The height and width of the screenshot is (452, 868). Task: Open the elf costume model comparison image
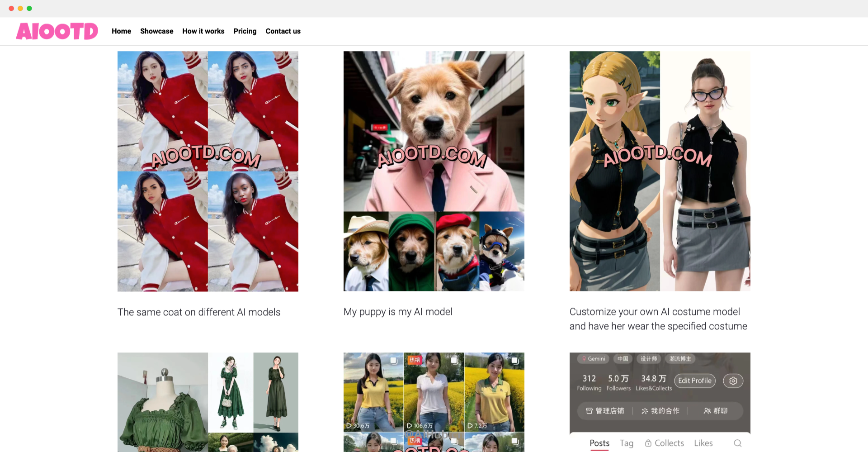tap(660, 171)
